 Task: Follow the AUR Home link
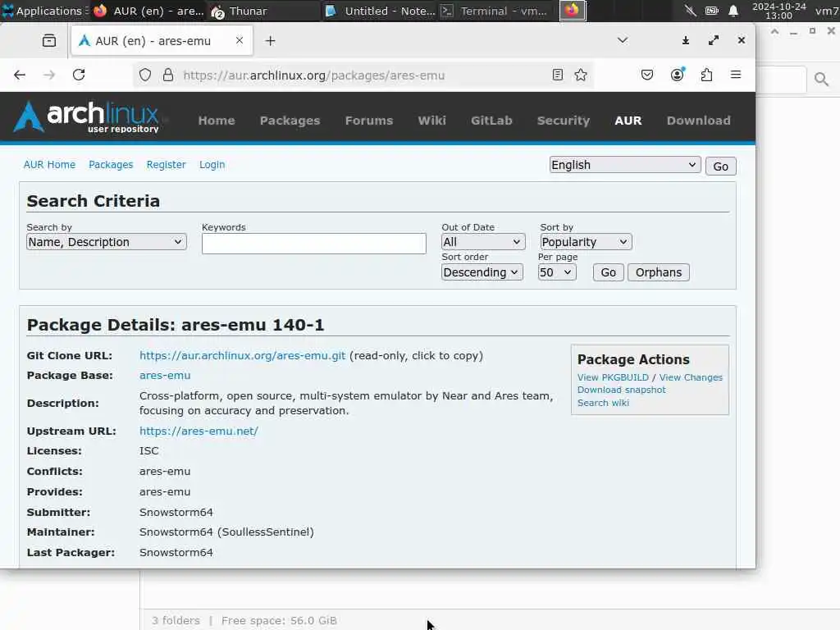49,164
